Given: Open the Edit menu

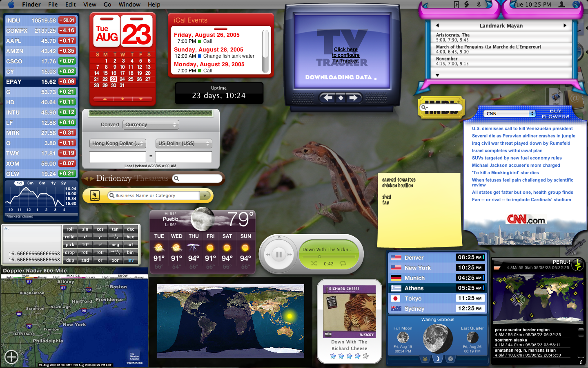Looking at the screenshot, I should pyautogui.click(x=71, y=4).
